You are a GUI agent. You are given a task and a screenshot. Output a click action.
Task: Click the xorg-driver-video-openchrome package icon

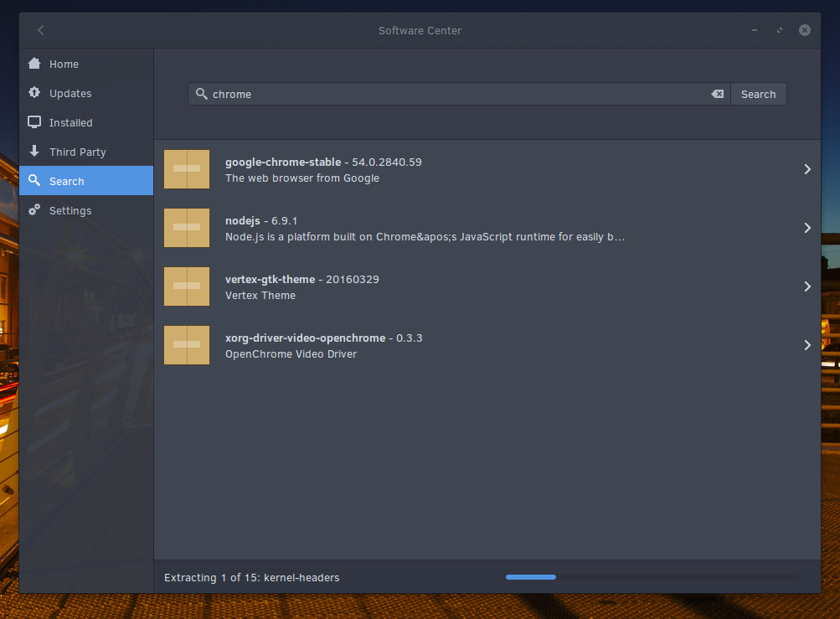(x=187, y=345)
